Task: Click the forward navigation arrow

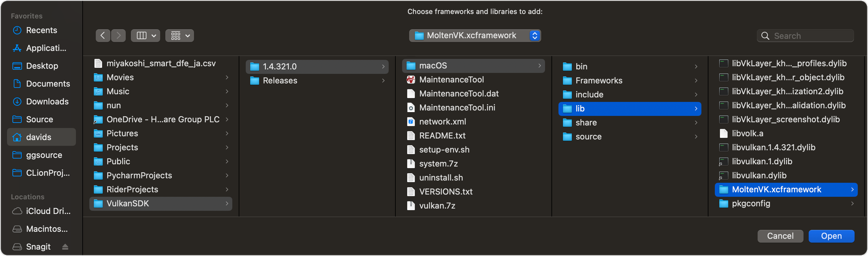Action: (118, 36)
